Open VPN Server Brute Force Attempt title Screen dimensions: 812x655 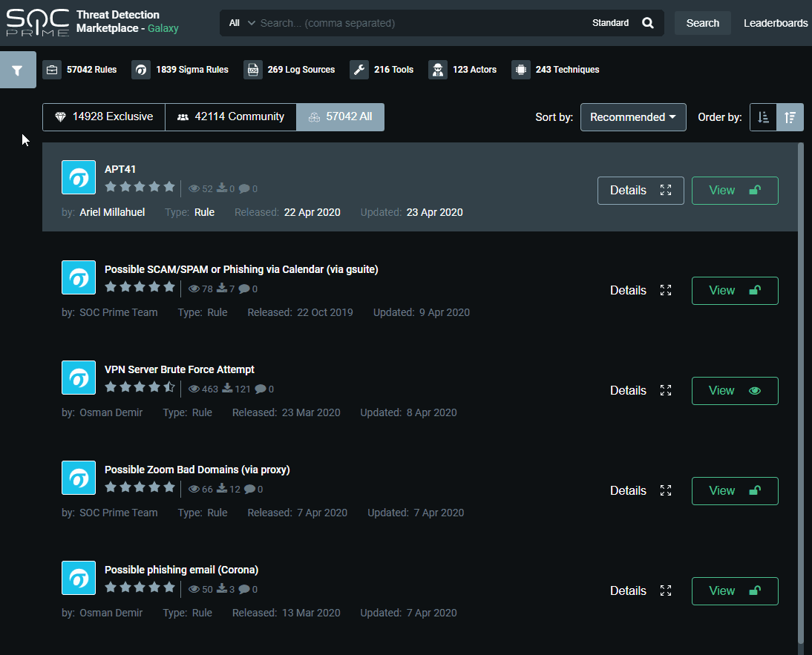(x=179, y=369)
